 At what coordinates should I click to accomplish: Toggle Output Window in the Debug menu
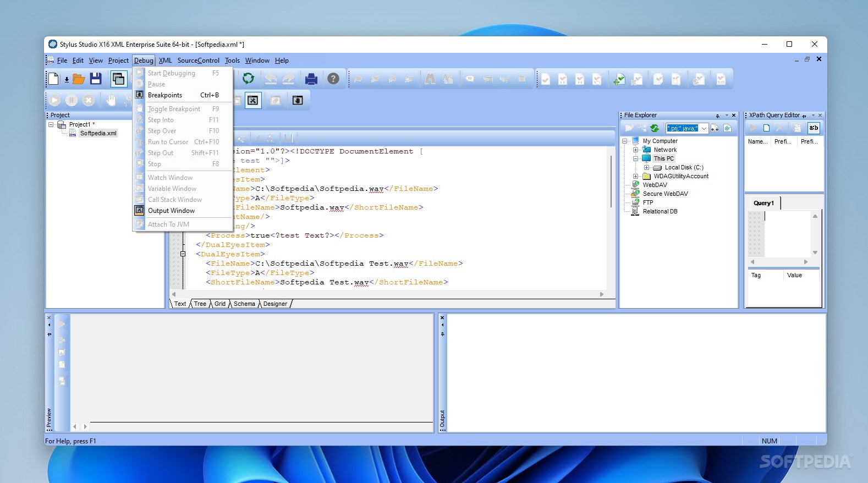click(x=183, y=211)
